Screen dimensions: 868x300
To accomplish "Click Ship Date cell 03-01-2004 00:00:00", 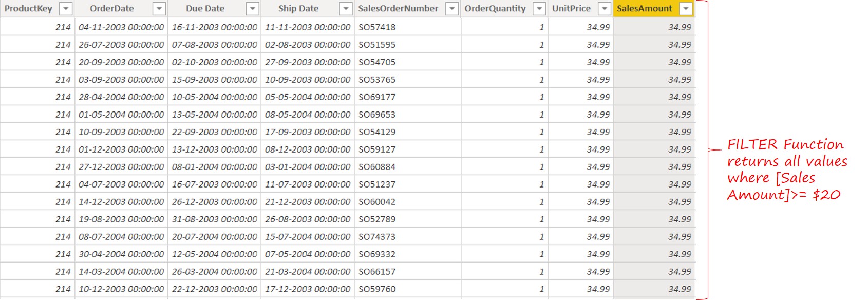I will coord(308,167).
